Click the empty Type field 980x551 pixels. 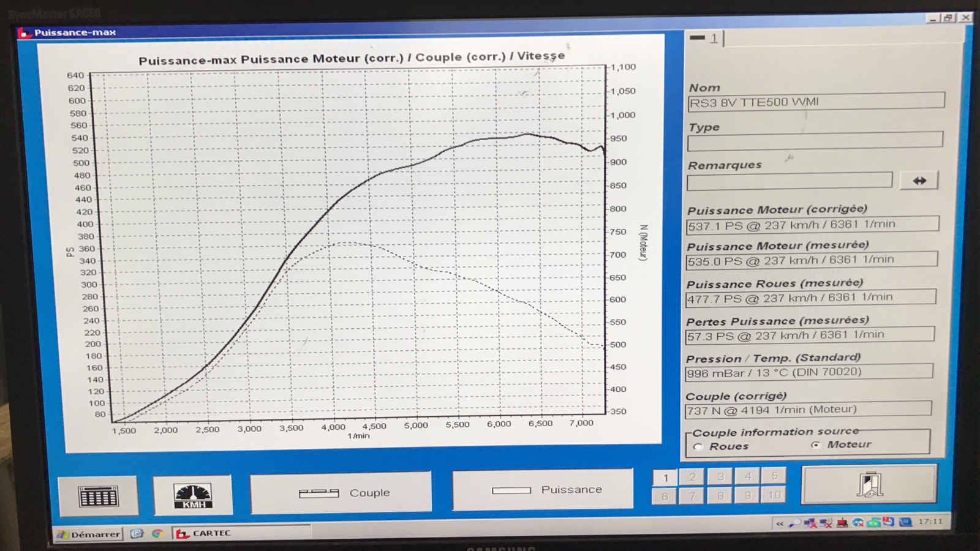[815, 142]
